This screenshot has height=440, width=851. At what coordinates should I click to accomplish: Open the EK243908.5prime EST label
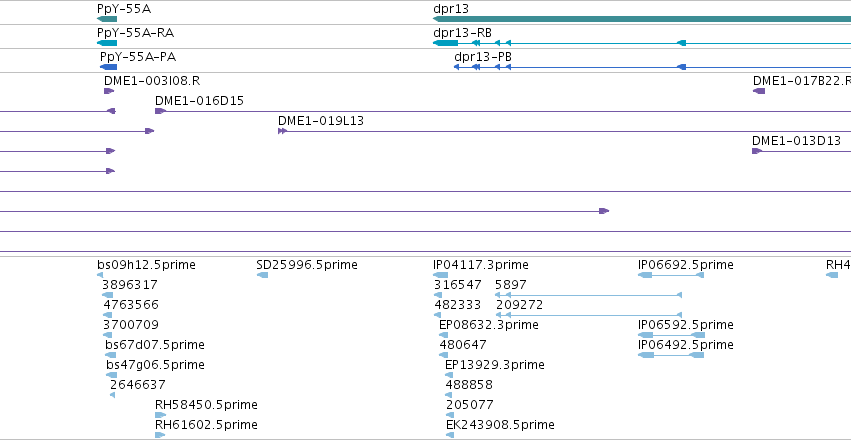[500, 425]
